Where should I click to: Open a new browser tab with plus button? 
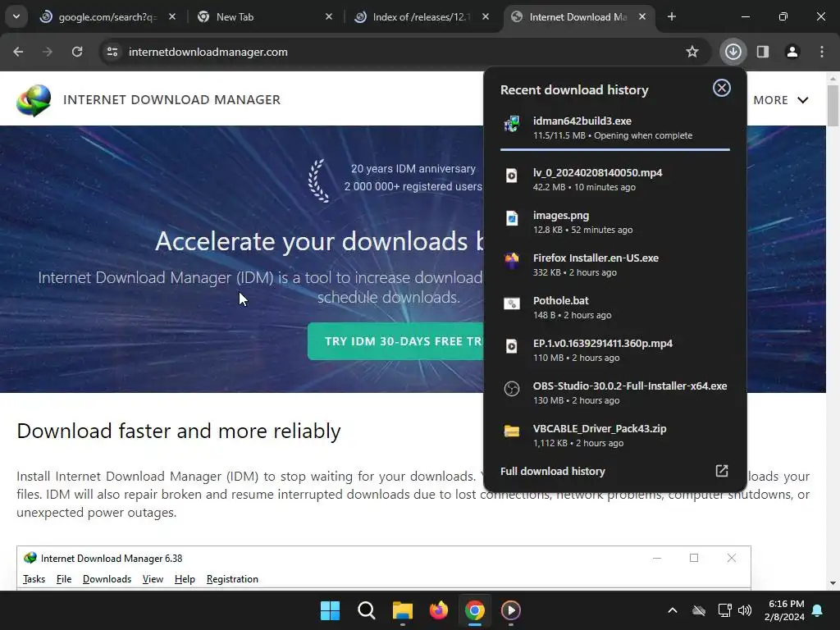671,16
